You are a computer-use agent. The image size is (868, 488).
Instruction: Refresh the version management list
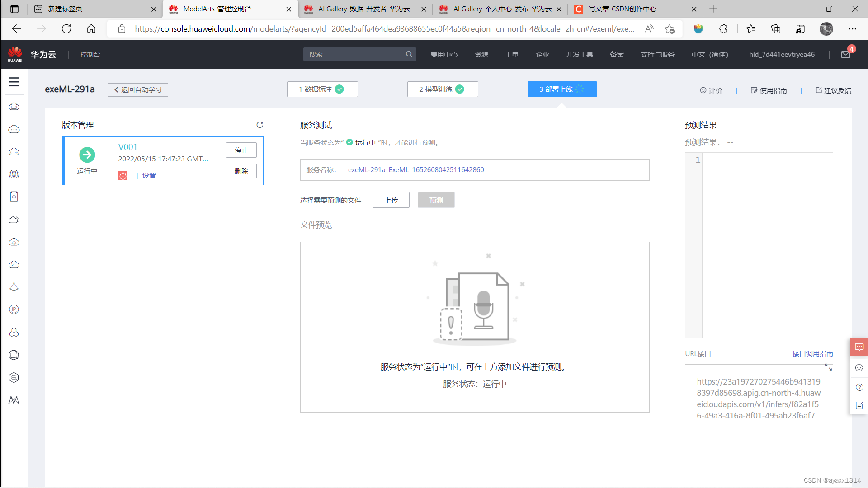point(259,125)
